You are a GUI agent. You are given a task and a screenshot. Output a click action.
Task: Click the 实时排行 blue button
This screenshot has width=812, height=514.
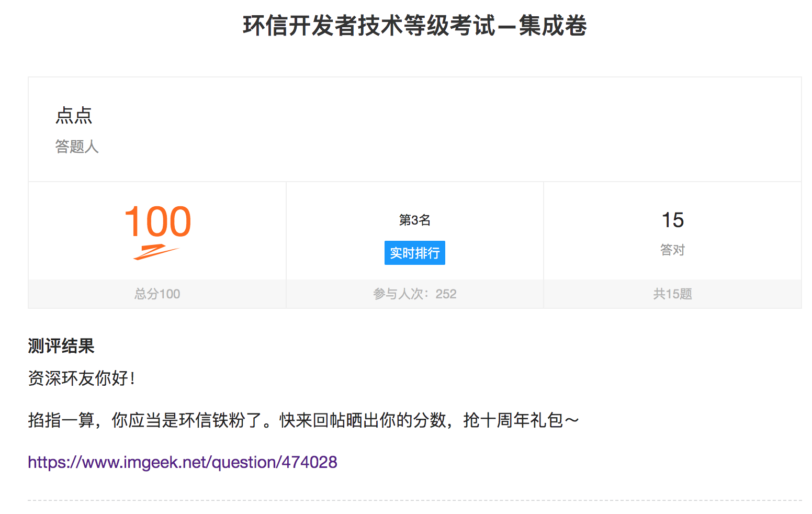click(x=414, y=253)
